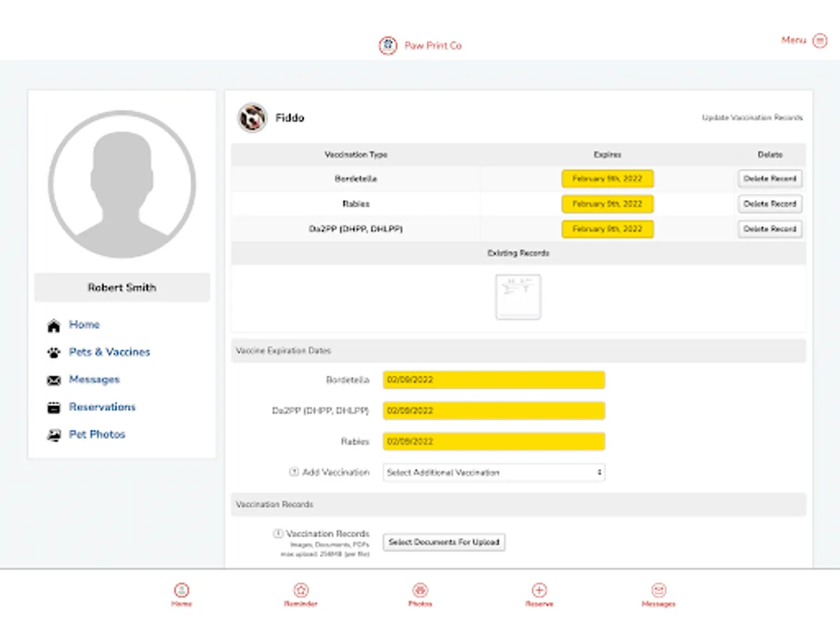Delete the Rabies vaccination record
840x630 pixels.
point(769,204)
